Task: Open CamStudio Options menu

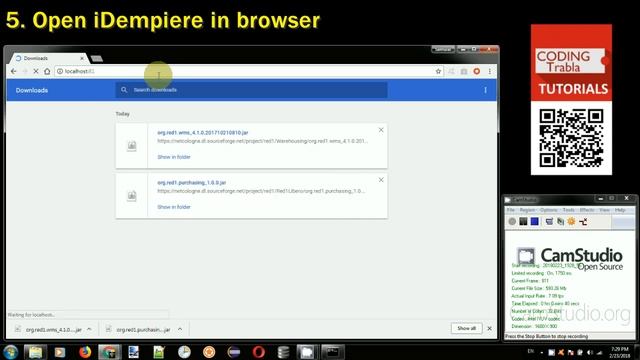Action: (548, 210)
